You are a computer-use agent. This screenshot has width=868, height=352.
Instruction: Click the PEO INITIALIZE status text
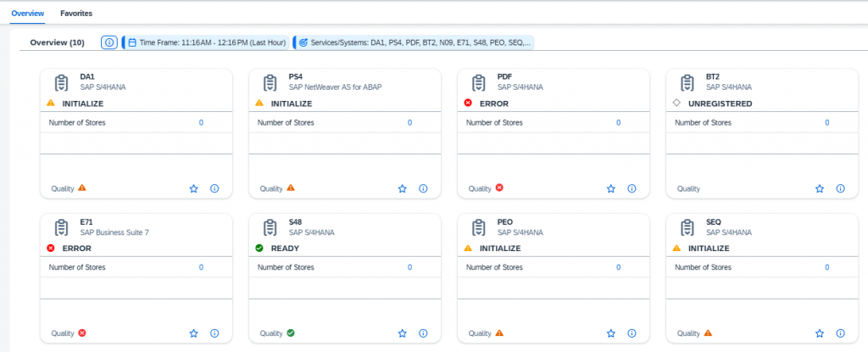500,249
